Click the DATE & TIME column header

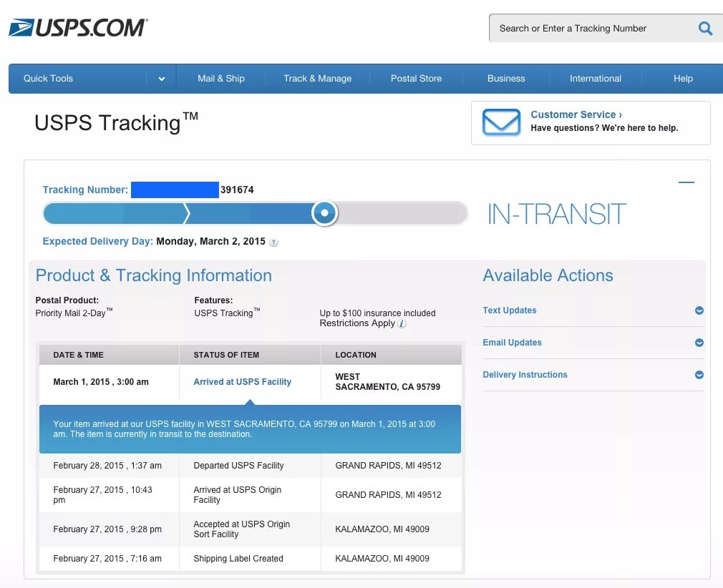pyautogui.click(x=78, y=356)
